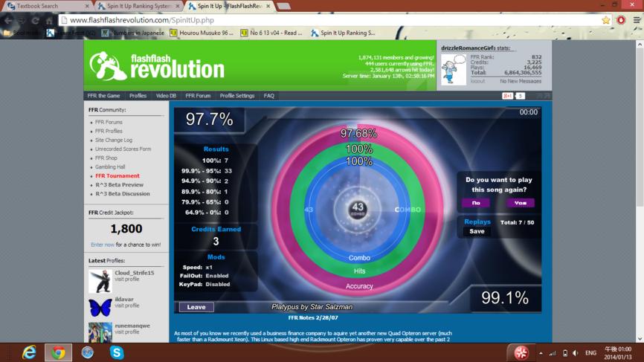Reload the page with the refresh icon

tap(35, 21)
